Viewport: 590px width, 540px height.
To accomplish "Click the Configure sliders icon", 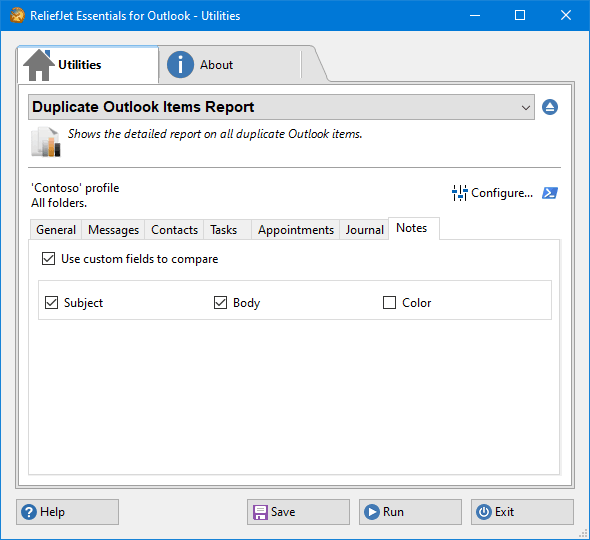I will click(x=459, y=193).
